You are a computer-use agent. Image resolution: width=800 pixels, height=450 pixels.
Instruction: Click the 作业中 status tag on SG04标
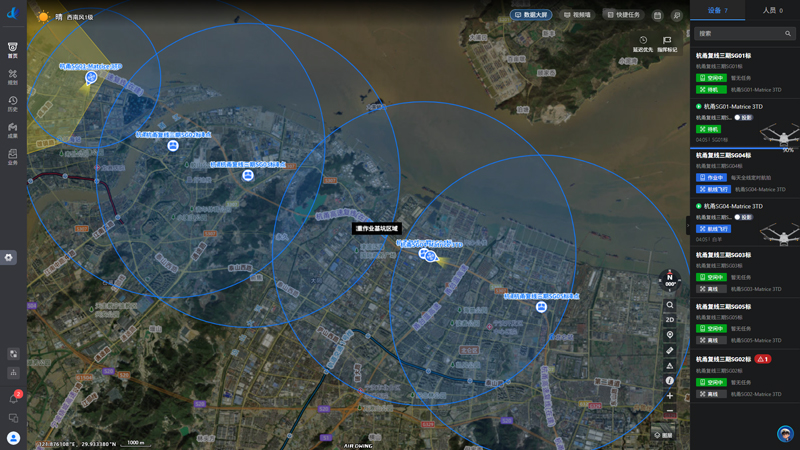click(x=711, y=178)
